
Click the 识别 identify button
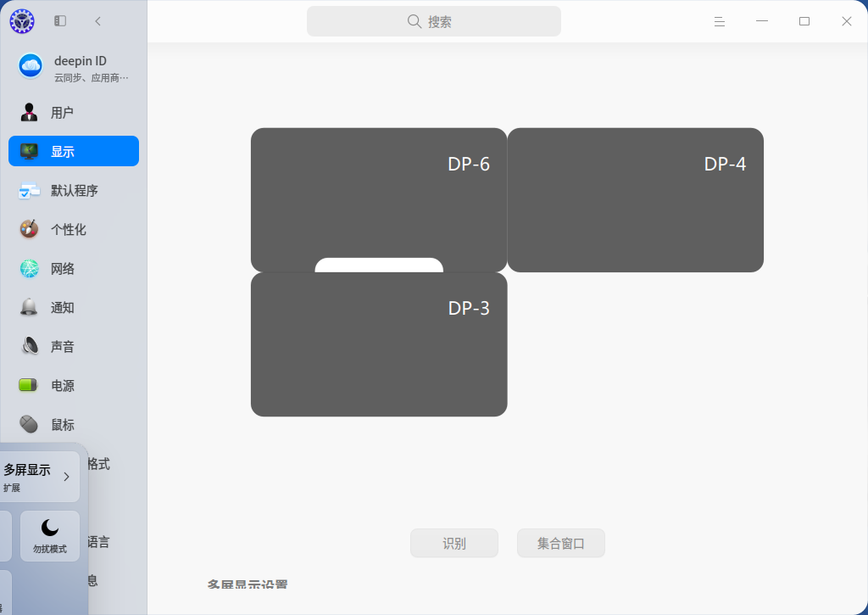(454, 543)
